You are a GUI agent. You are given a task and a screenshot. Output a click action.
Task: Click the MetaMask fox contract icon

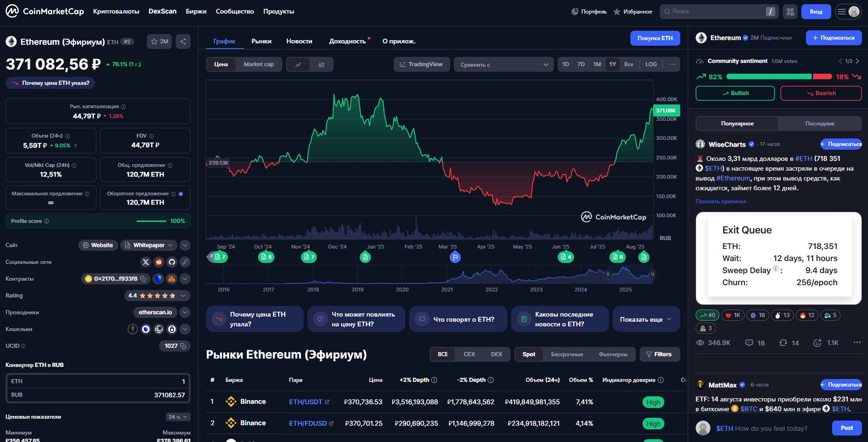(x=172, y=279)
